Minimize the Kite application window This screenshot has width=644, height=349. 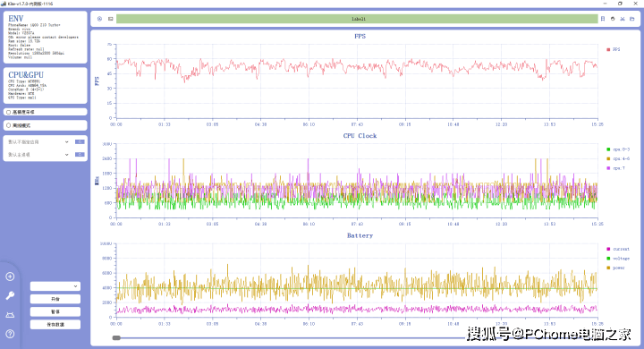[605, 4]
